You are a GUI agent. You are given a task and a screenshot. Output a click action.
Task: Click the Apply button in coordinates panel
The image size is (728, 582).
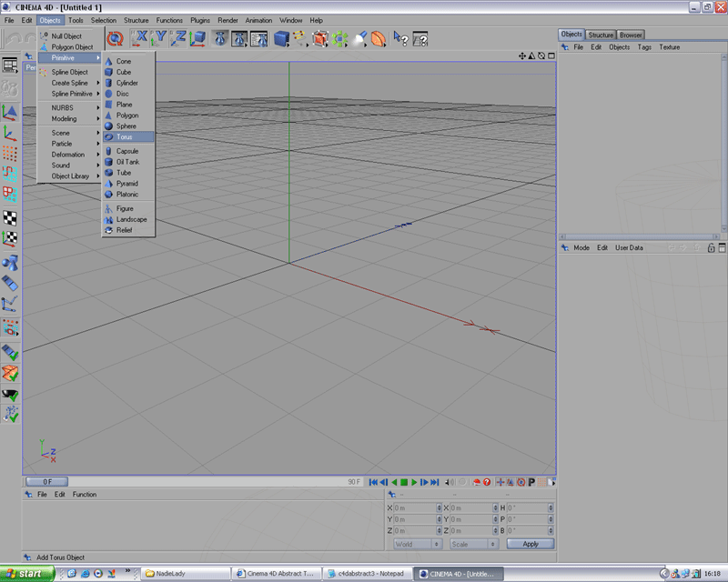[x=531, y=544]
